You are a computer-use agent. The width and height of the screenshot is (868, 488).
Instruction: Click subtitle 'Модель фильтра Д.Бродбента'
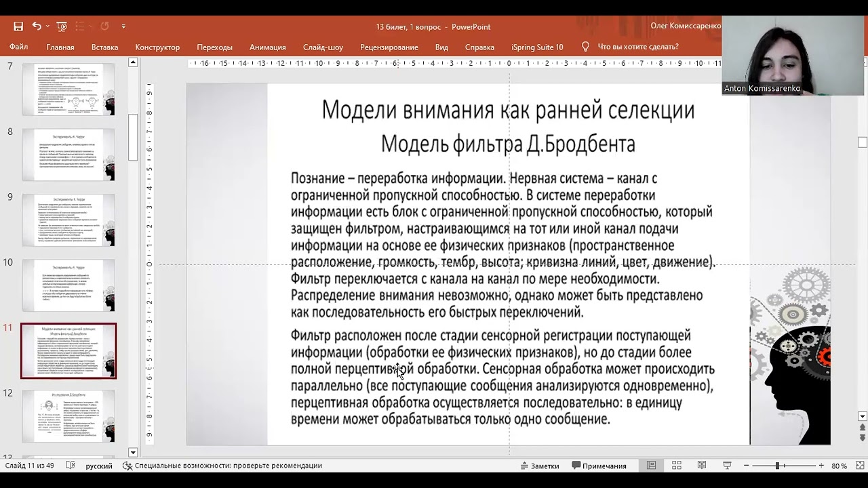(508, 144)
